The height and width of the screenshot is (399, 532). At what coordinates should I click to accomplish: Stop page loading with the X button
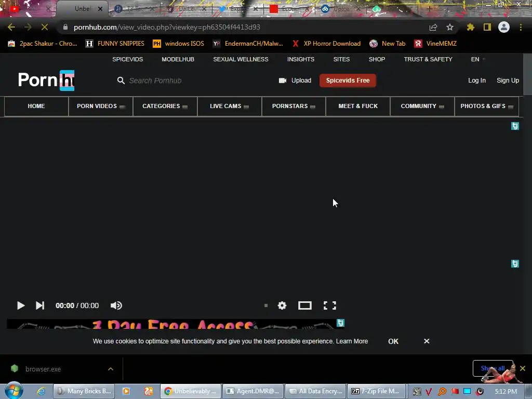(x=45, y=27)
